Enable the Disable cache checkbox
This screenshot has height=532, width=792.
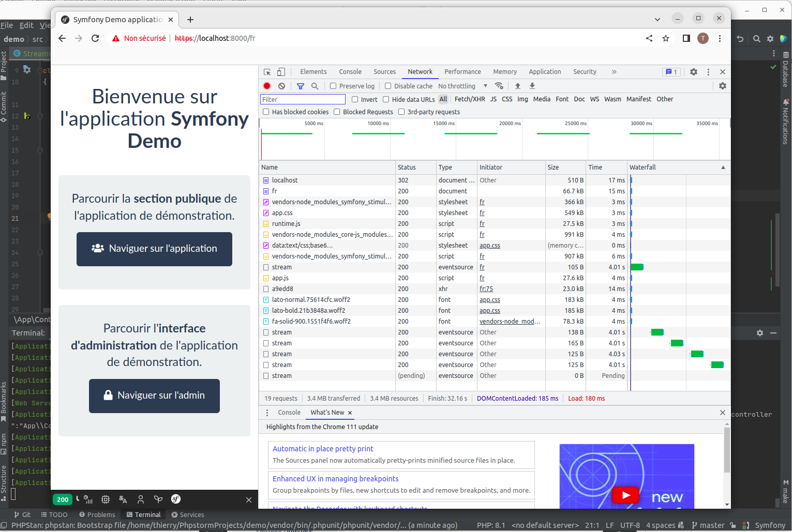(x=388, y=86)
